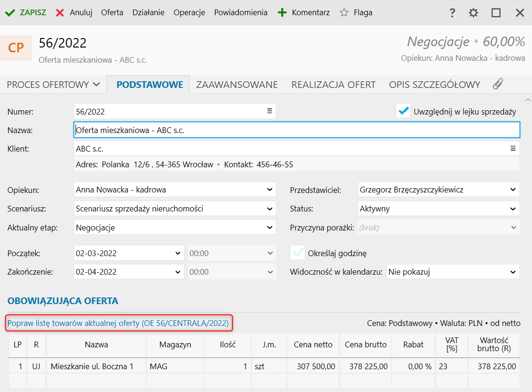Click the Flaga star icon

tap(344, 13)
